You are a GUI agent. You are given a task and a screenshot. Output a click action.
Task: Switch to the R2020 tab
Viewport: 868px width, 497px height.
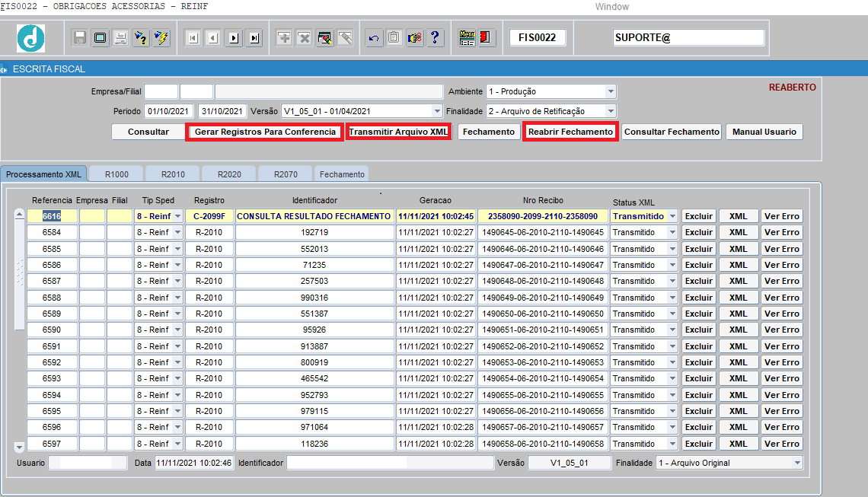229,174
